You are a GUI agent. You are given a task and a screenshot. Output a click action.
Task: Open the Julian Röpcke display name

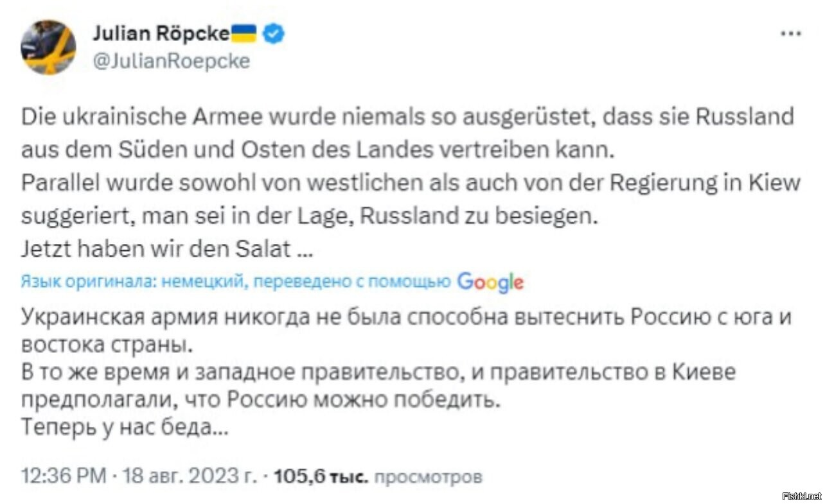coord(161,33)
